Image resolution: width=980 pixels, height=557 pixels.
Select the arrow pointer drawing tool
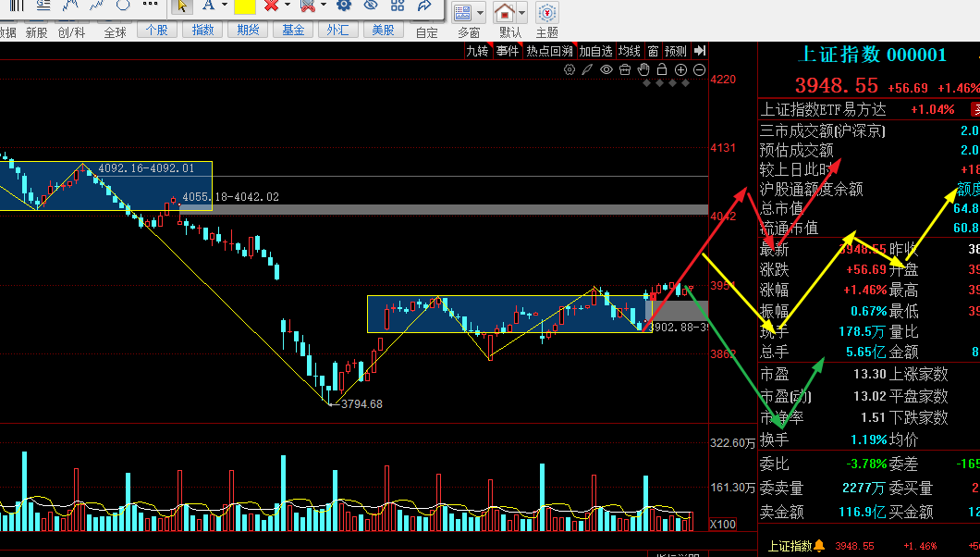(182, 6)
